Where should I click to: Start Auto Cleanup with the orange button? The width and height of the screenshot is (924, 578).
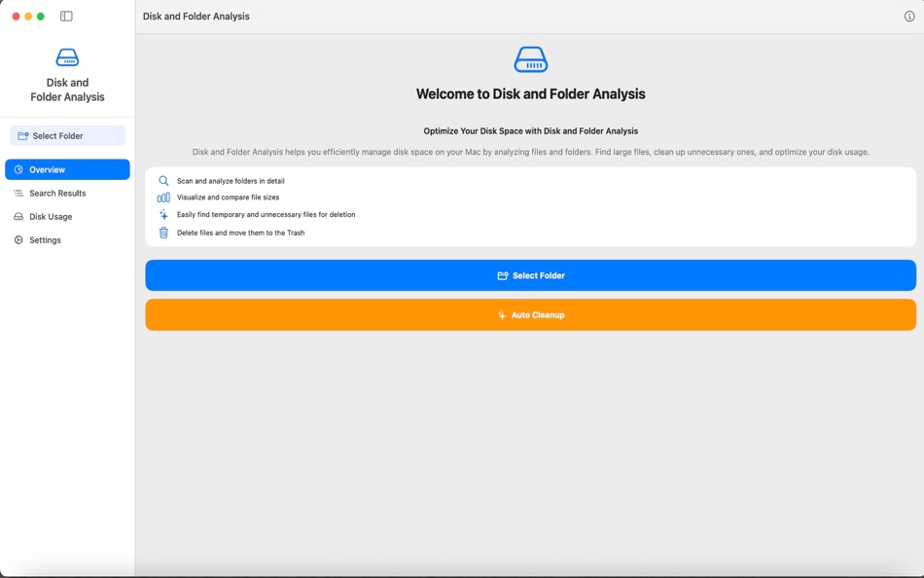click(x=530, y=314)
